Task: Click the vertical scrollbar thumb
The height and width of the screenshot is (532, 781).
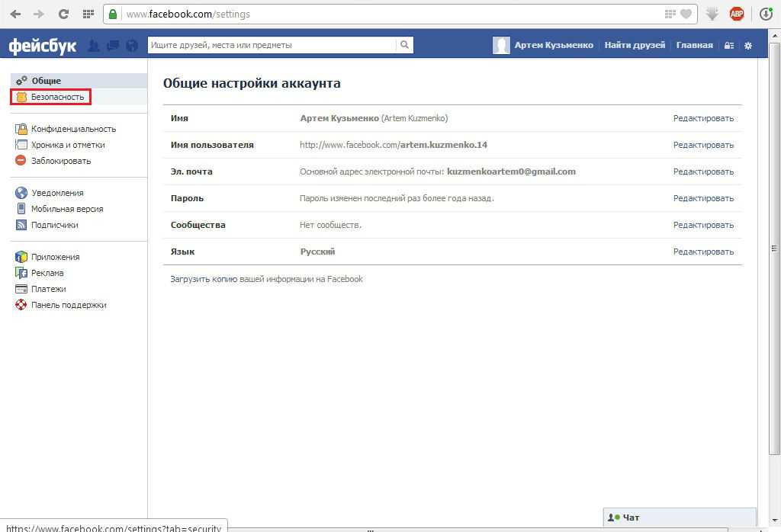Action: (x=775, y=248)
